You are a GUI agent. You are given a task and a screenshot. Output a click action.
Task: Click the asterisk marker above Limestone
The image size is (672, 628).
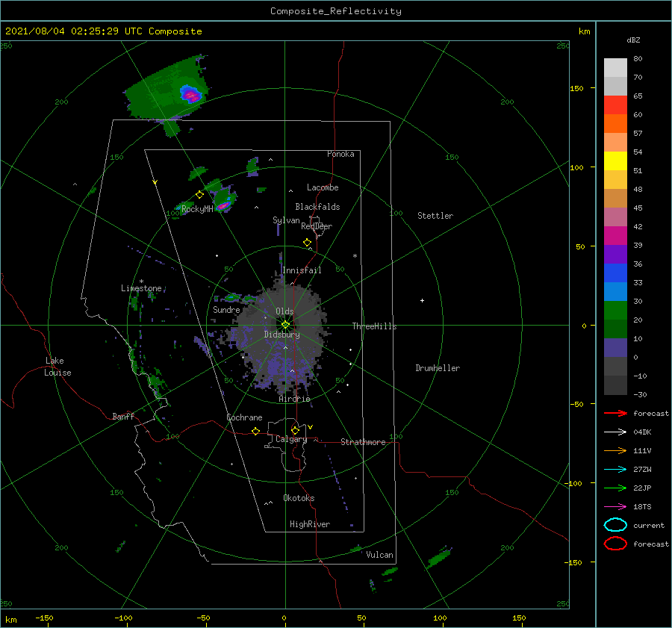(x=141, y=282)
